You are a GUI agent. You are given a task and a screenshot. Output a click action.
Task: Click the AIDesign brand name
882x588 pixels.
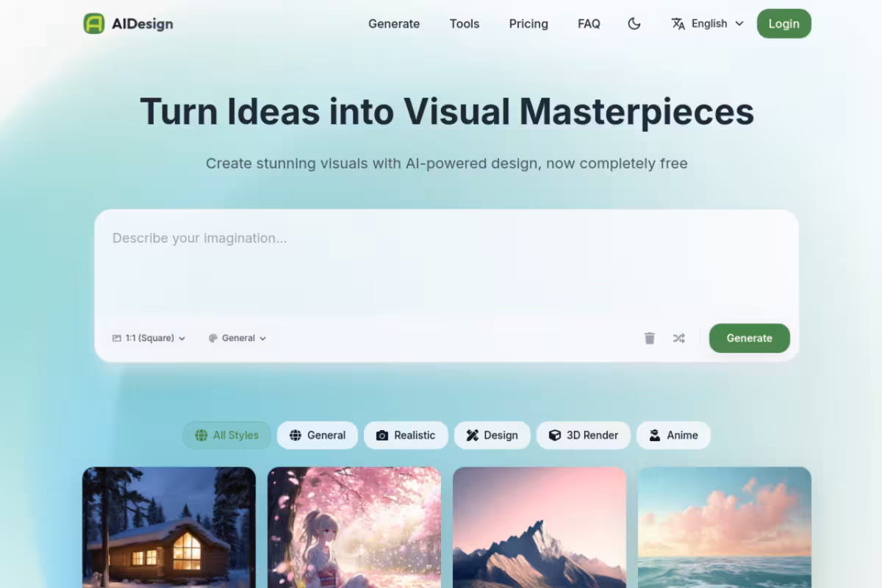click(143, 24)
